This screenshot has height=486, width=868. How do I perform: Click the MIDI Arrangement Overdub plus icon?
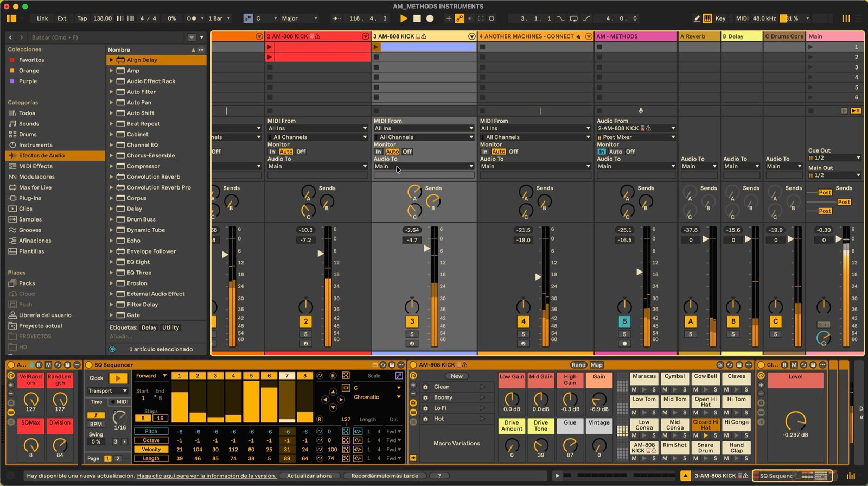449,18
